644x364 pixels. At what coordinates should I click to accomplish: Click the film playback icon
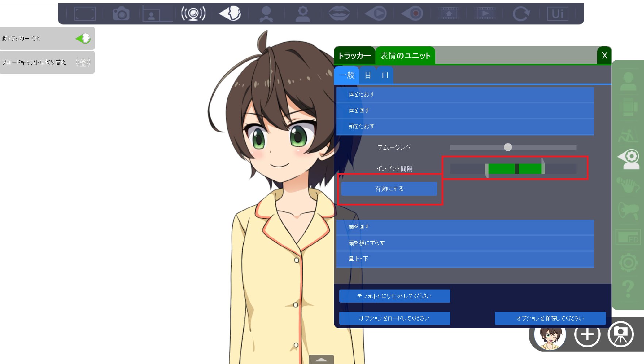[485, 14]
